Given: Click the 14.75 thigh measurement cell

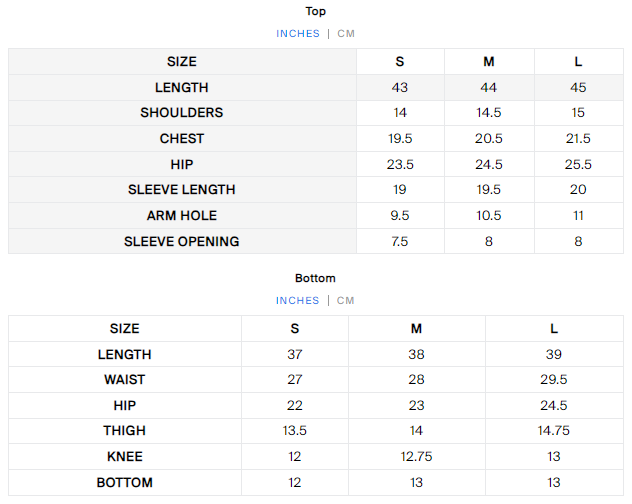Looking at the screenshot, I should [554, 431].
